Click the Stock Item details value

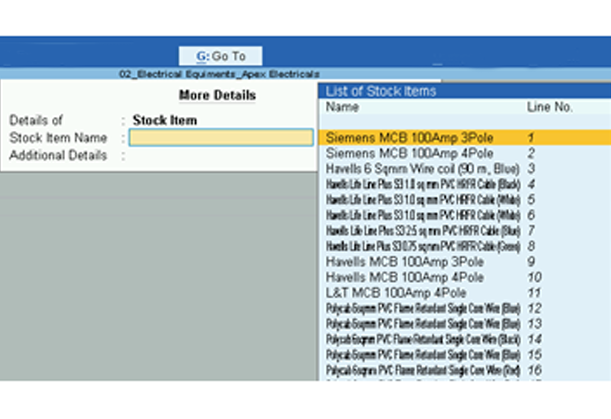165,120
